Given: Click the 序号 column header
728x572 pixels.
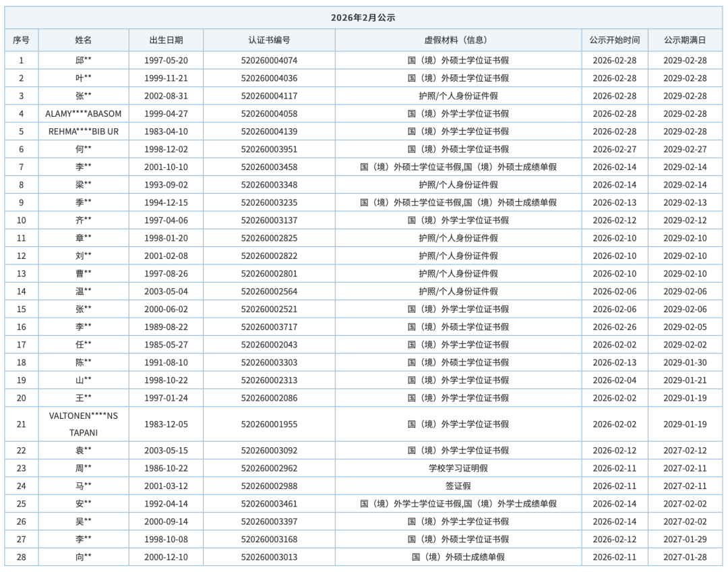Looking at the screenshot, I should (x=21, y=40).
